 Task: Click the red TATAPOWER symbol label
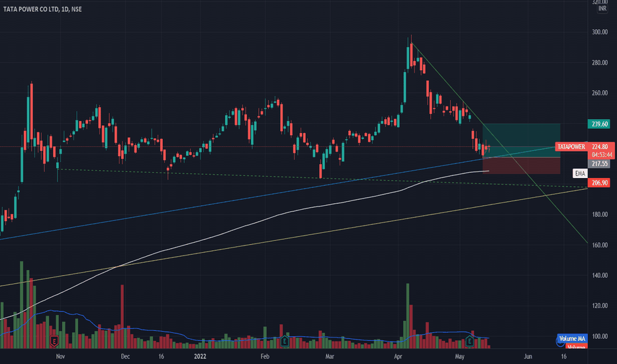pos(571,147)
